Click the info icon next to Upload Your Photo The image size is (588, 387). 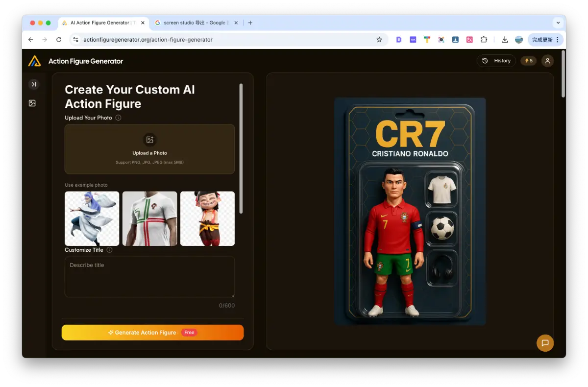(118, 118)
